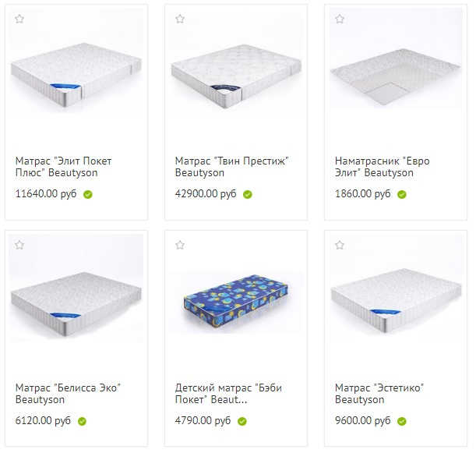
Task: Click green check icon next to 1860.00 руб
Action: tap(402, 194)
